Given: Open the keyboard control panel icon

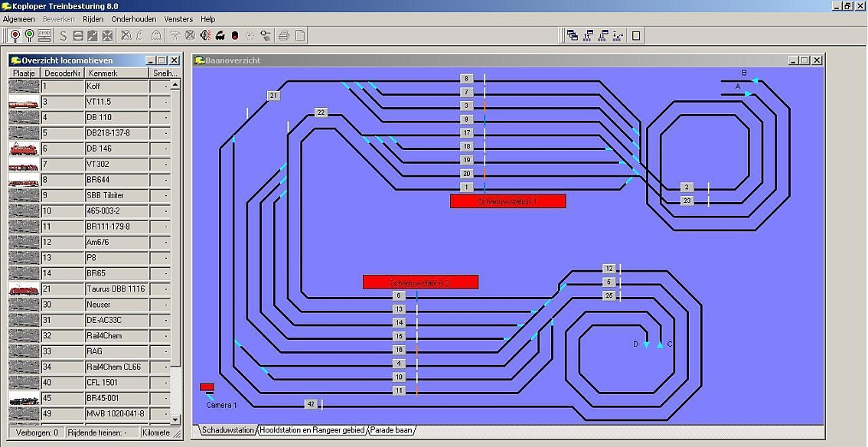Looking at the screenshot, I should click(x=45, y=36).
